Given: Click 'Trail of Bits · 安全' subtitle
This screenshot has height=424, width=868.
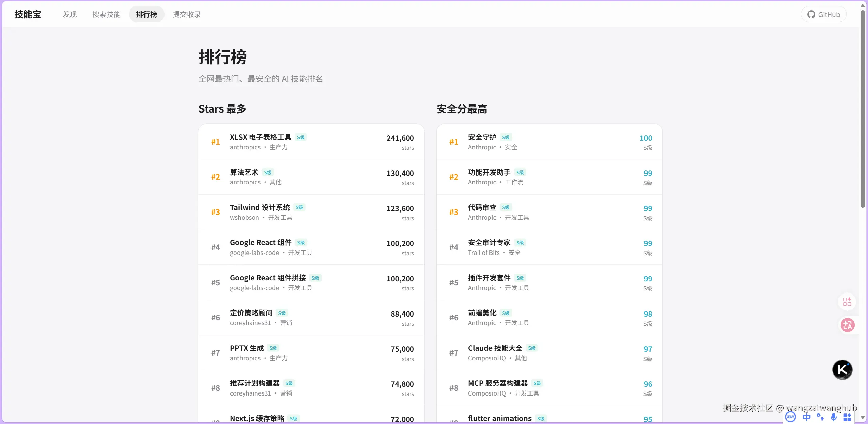Looking at the screenshot, I should coord(494,253).
